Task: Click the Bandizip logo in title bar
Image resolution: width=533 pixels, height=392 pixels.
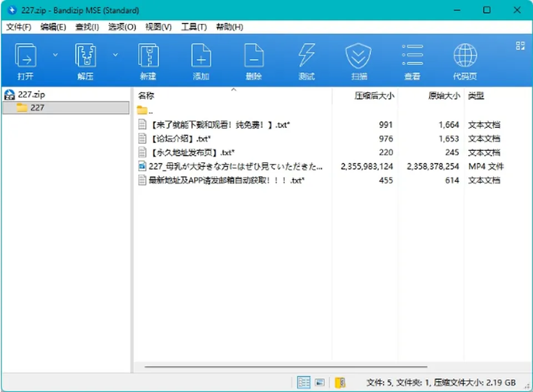Action: [12, 10]
